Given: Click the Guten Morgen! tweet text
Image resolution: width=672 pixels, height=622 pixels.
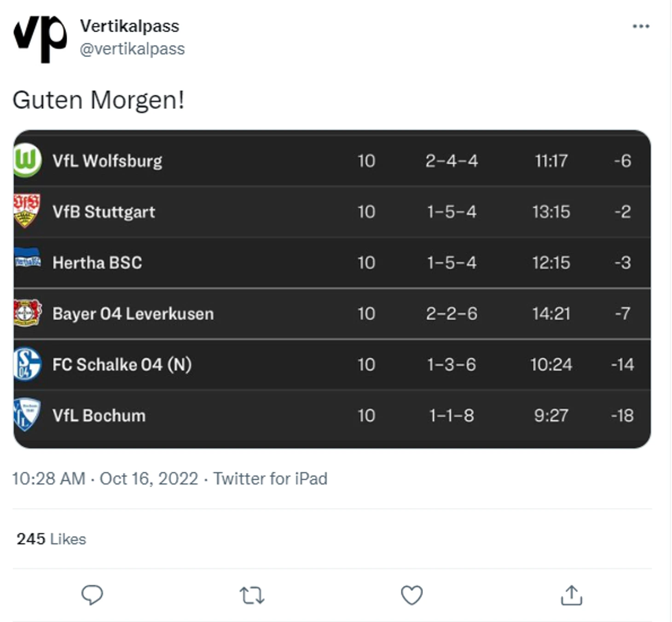Looking at the screenshot, I should (x=98, y=100).
